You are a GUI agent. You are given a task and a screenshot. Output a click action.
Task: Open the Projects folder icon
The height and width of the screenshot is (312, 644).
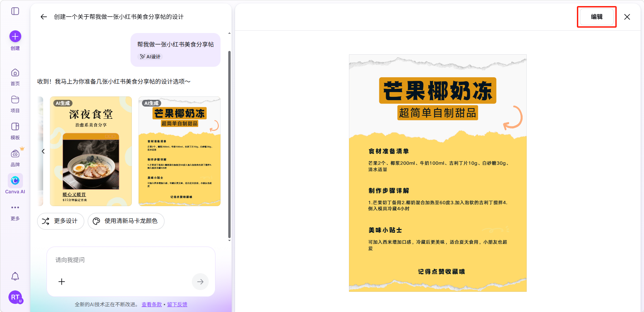click(x=15, y=100)
